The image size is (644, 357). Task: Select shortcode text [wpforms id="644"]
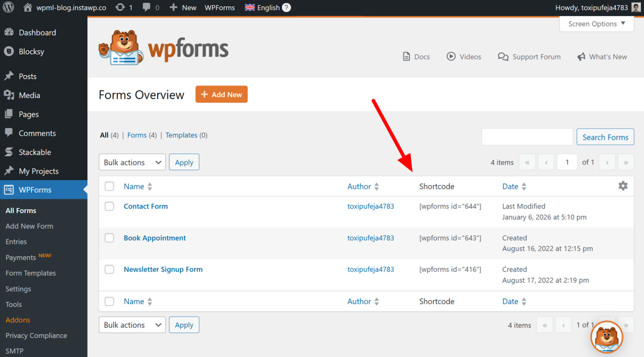click(450, 206)
